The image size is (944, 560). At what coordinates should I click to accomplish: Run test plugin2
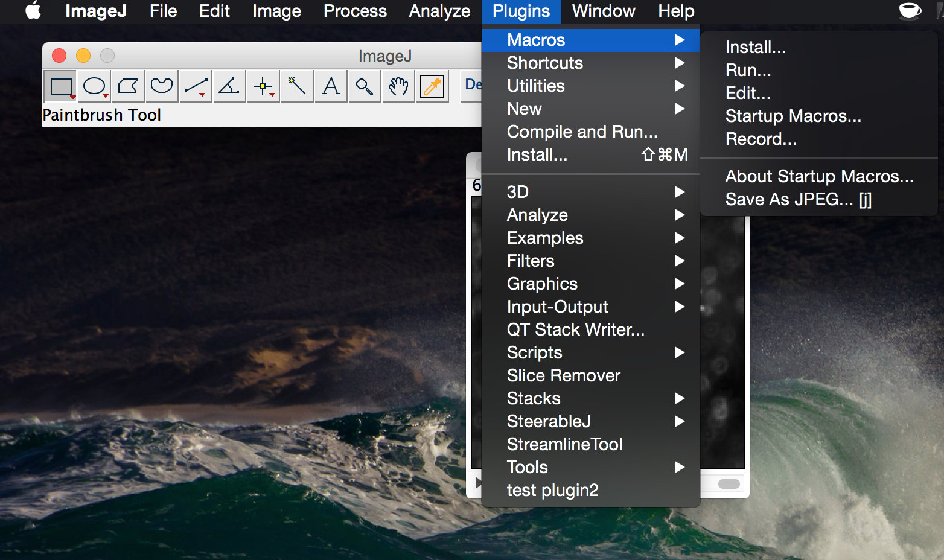tap(590, 490)
